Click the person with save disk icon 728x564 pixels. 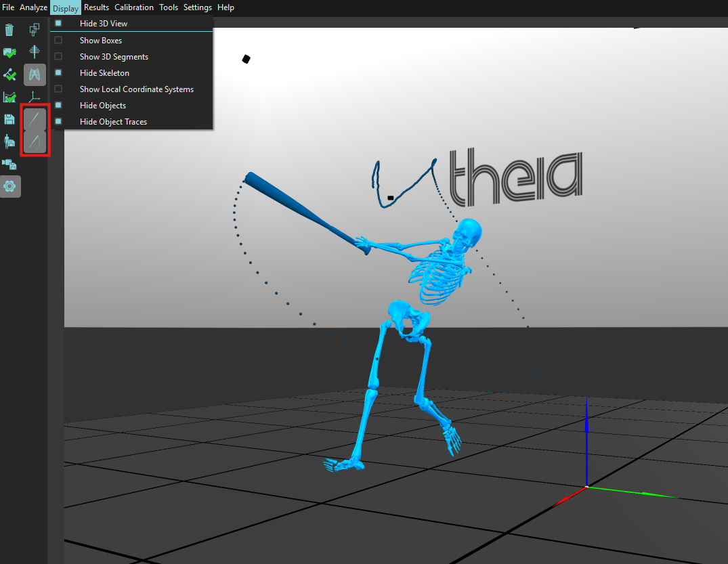(9, 142)
